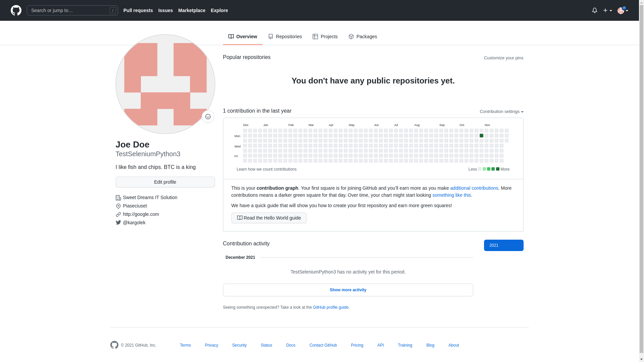Open the plus create-new dropdown
Viewport: 644px width, 362px height.
[x=607, y=10]
